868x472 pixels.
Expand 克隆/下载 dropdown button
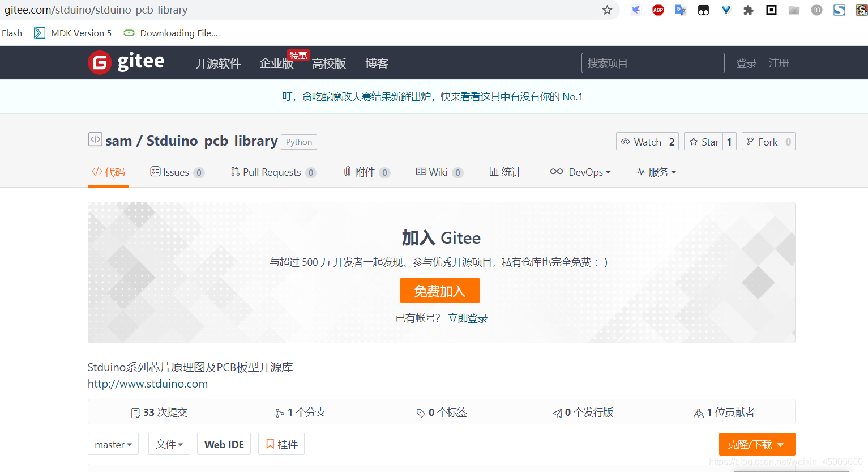757,444
